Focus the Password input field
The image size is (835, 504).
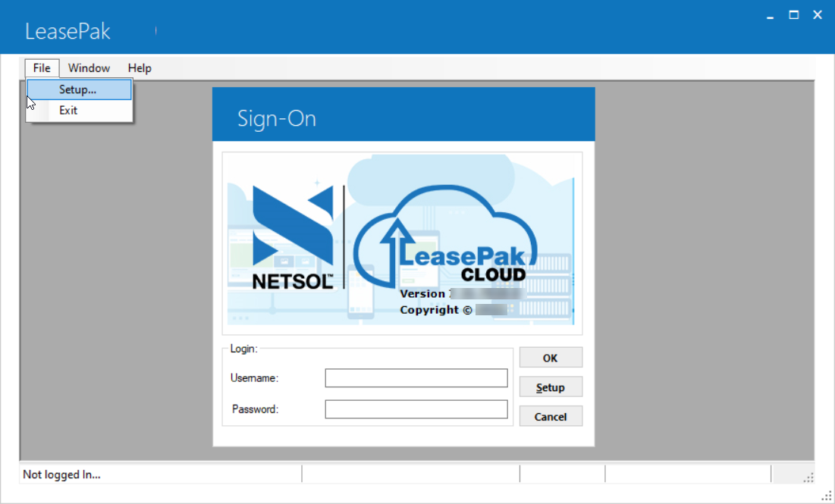click(x=416, y=409)
